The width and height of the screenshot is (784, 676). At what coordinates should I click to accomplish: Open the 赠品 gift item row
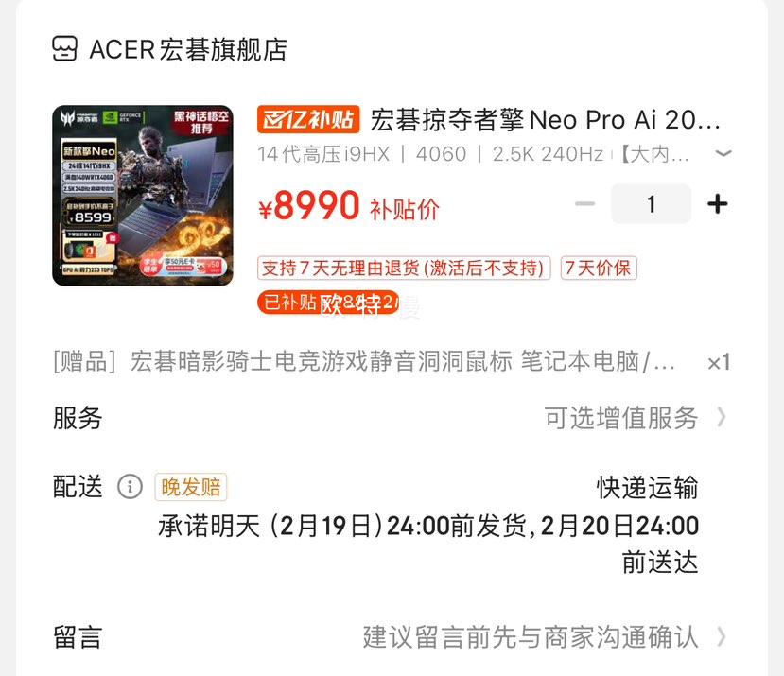(392, 361)
